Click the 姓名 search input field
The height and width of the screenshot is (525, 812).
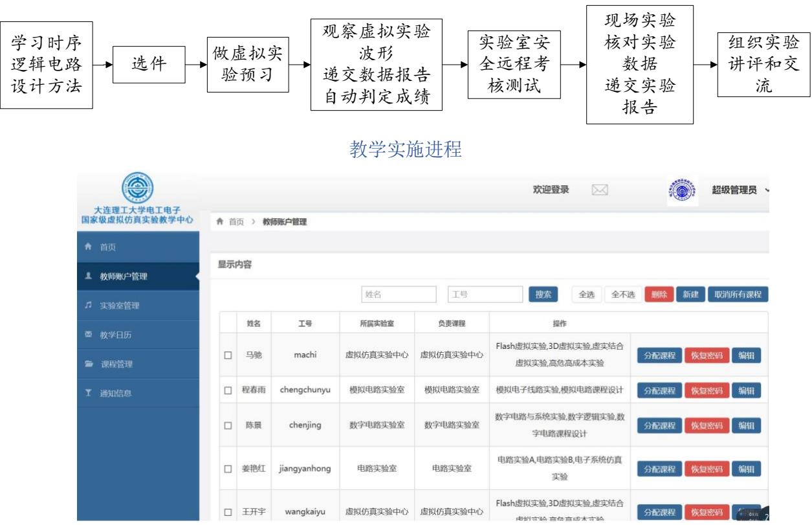(x=399, y=295)
